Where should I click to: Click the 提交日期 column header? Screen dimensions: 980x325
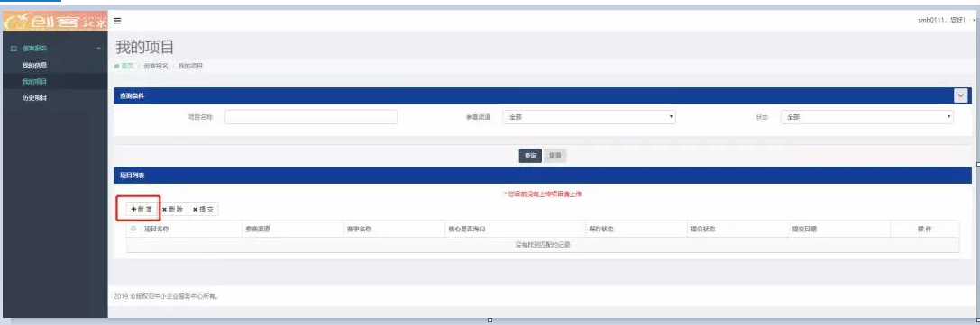(x=804, y=229)
